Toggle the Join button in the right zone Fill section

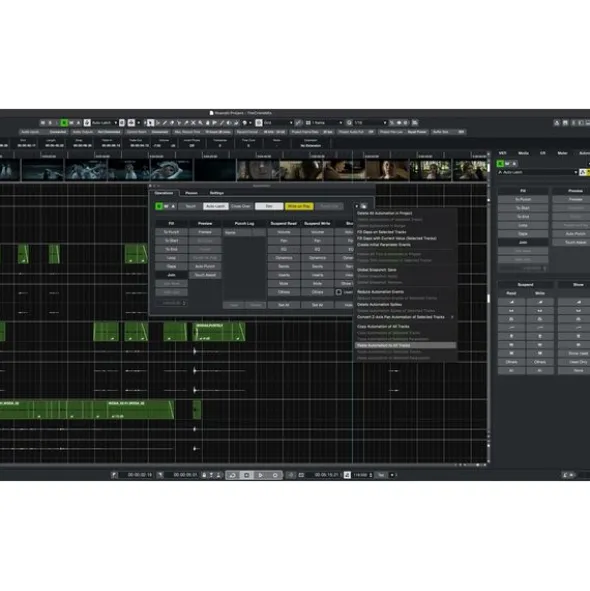(523, 243)
